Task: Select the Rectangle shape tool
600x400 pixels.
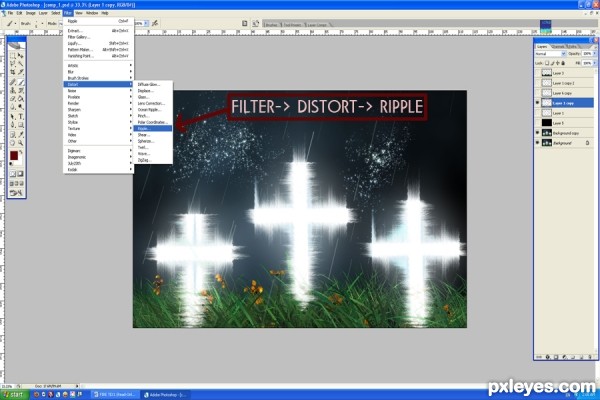Action: [21, 125]
